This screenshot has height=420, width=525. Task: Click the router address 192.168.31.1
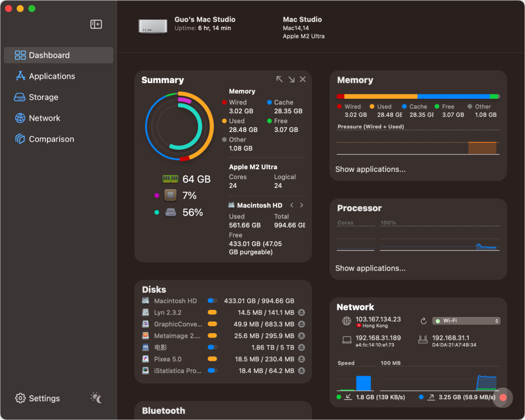click(x=451, y=338)
